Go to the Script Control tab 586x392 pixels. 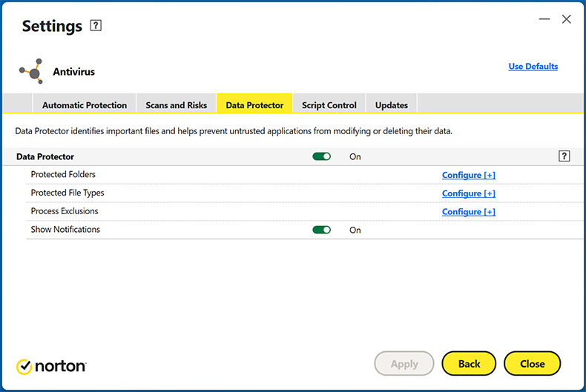pos(329,105)
